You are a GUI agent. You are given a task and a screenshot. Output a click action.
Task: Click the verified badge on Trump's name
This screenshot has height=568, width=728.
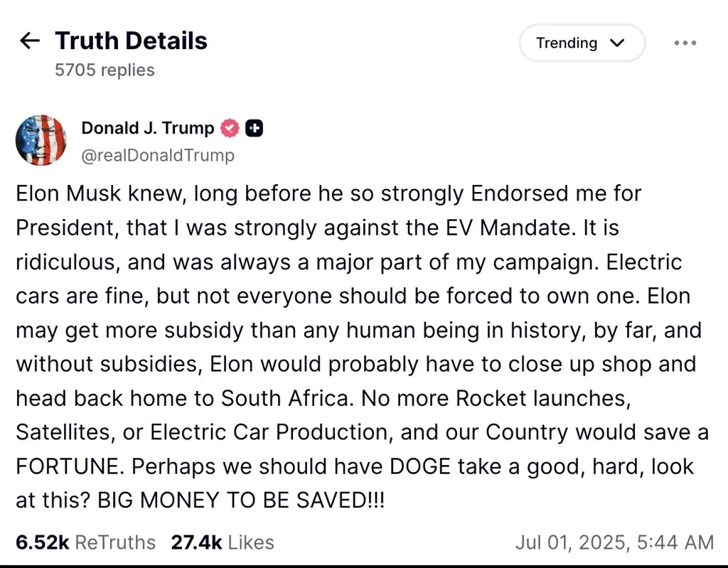click(x=230, y=128)
